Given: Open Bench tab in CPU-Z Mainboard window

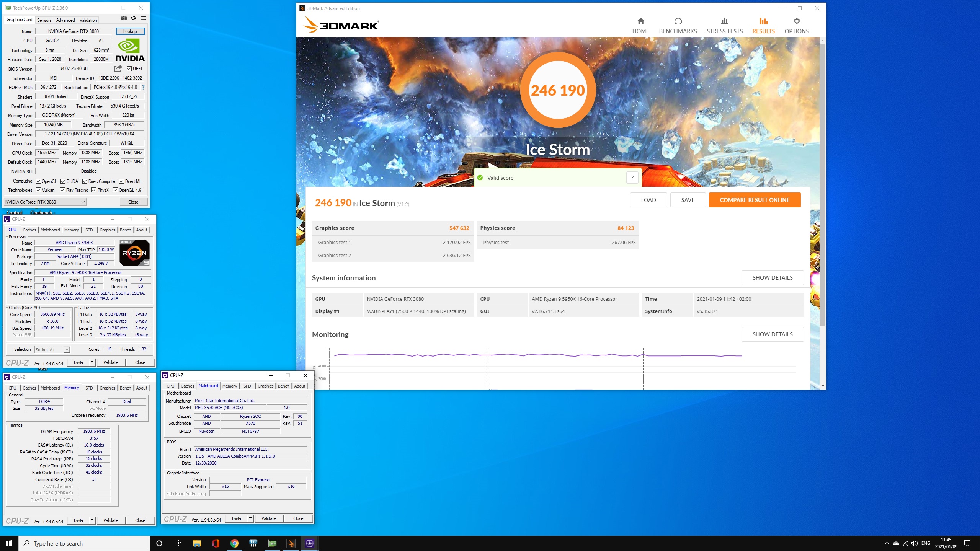Looking at the screenshot, I should 283,386.
